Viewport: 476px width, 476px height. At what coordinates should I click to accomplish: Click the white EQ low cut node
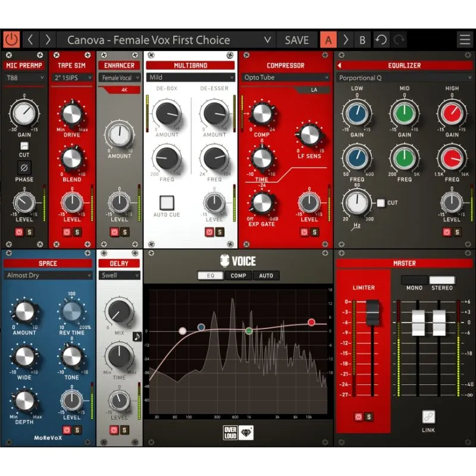pos(183,331)
